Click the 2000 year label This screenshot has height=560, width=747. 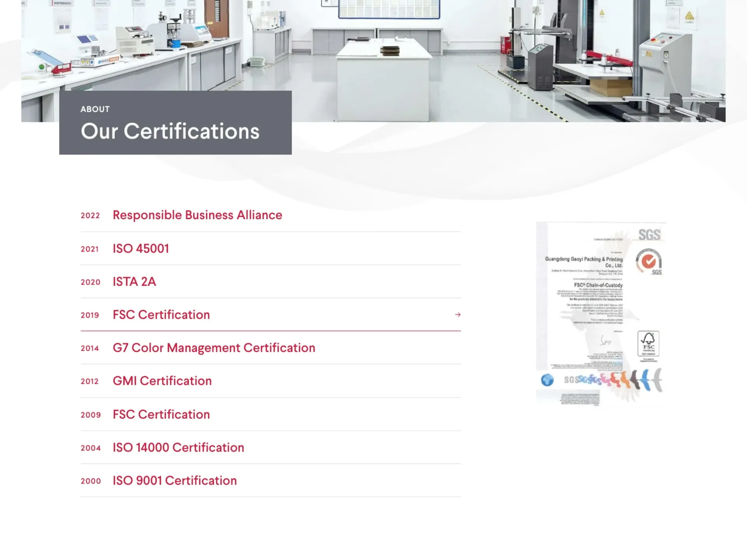click(x=91, y=481)
